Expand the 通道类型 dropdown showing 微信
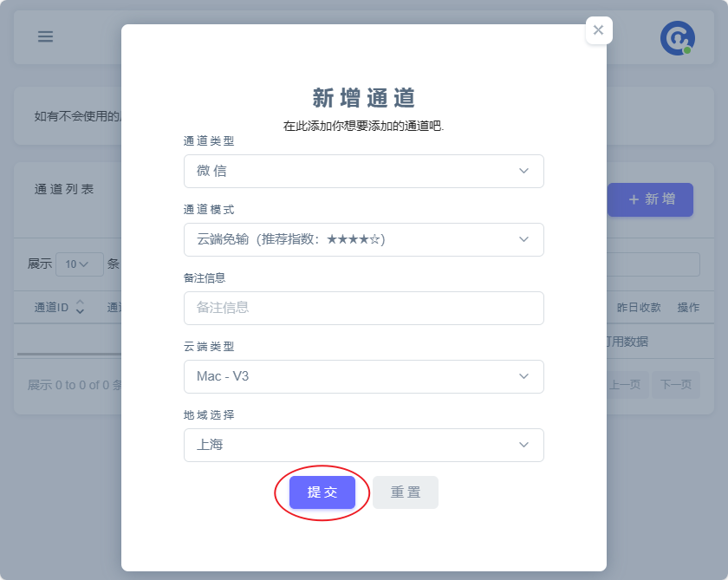 tap(363, 171)
